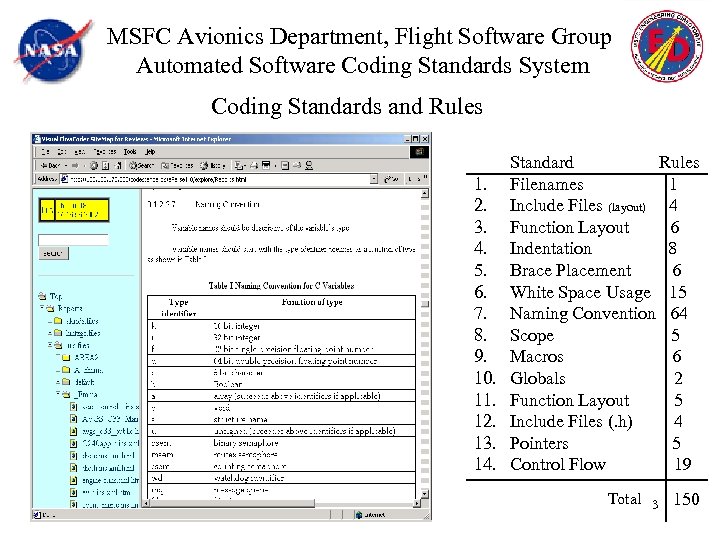720x540 pixels.
Task: Click the horizontal scrollbar left arrow
Action: tap(146, 503)
